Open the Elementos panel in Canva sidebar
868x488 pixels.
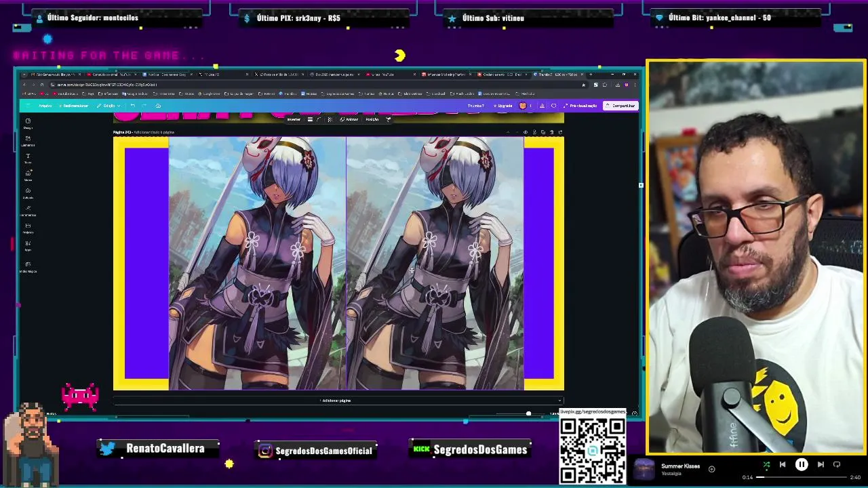click(28, 141)
